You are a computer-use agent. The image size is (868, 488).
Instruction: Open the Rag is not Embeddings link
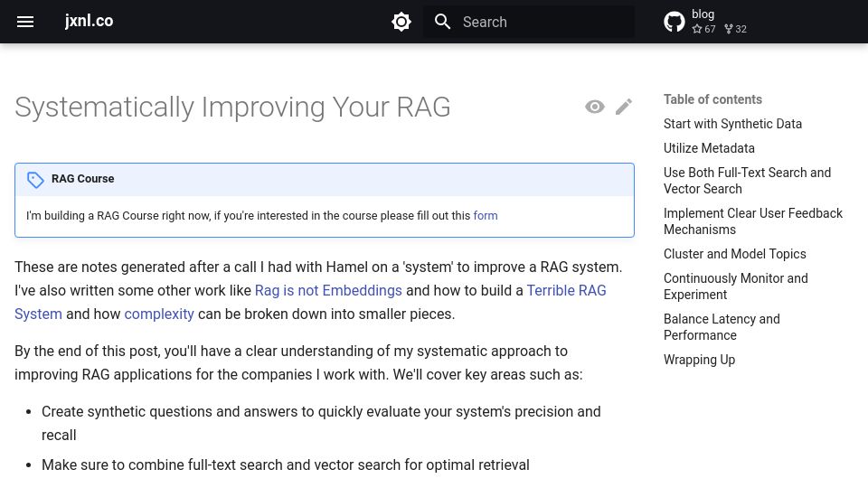(x=328, y=290)
